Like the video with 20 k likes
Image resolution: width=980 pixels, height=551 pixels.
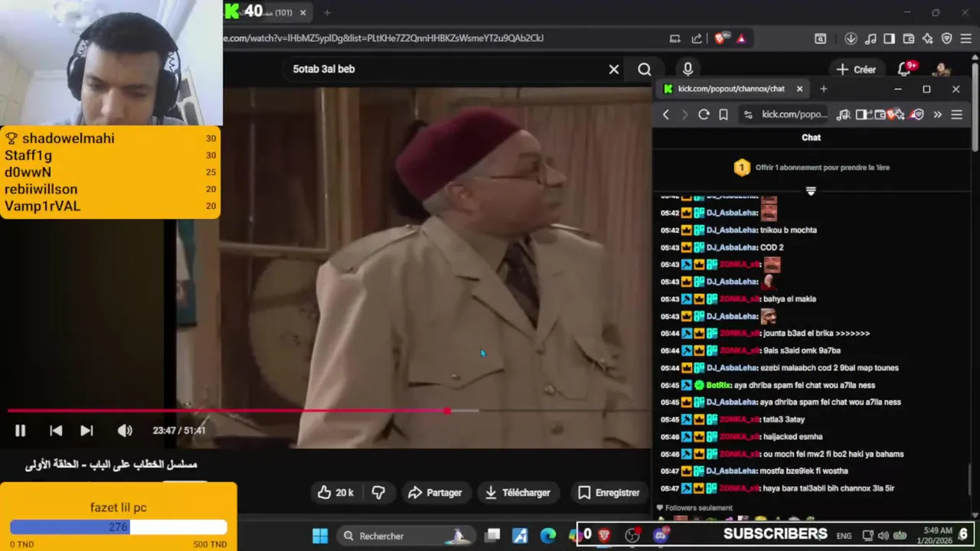335,493
